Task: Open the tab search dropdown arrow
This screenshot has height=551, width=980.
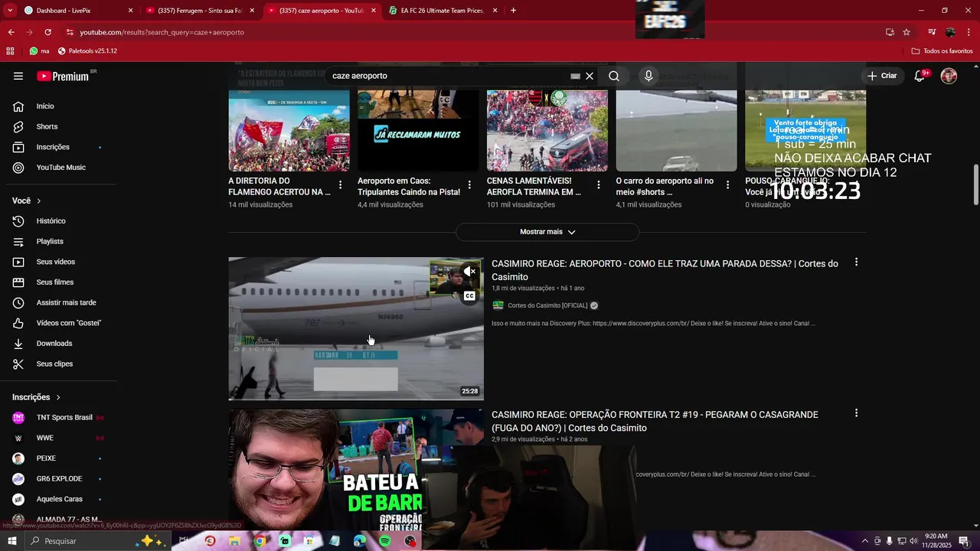Action: coord(10,11)
